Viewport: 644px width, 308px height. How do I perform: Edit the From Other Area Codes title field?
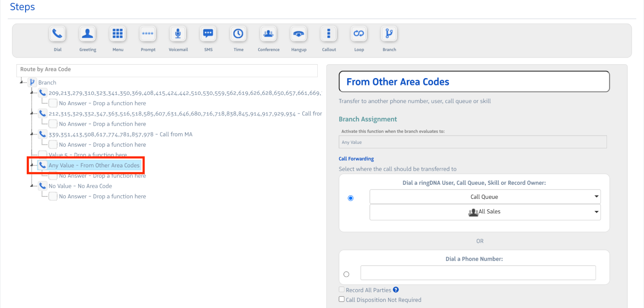474,82
